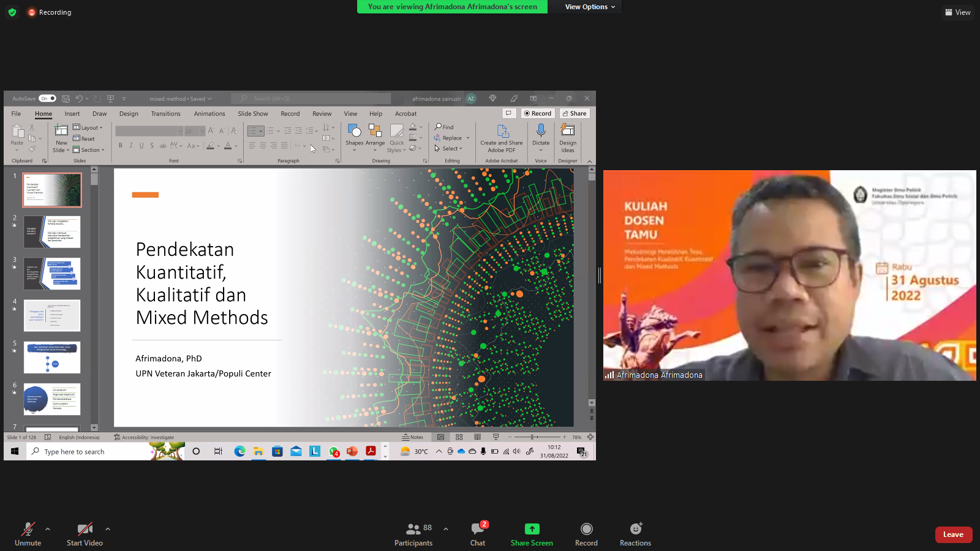
Task: Open the Participants list
Action: tap(413, 529)
